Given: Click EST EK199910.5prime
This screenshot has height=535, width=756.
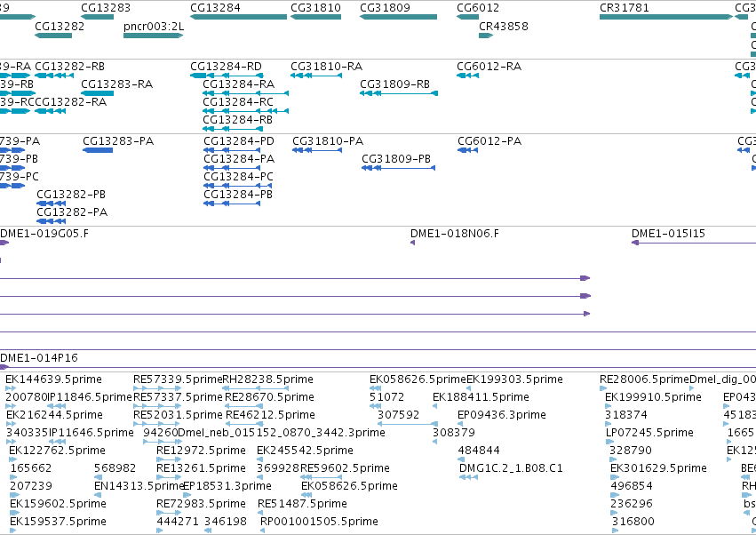Looking at the screenshot, I should point(609,406).
